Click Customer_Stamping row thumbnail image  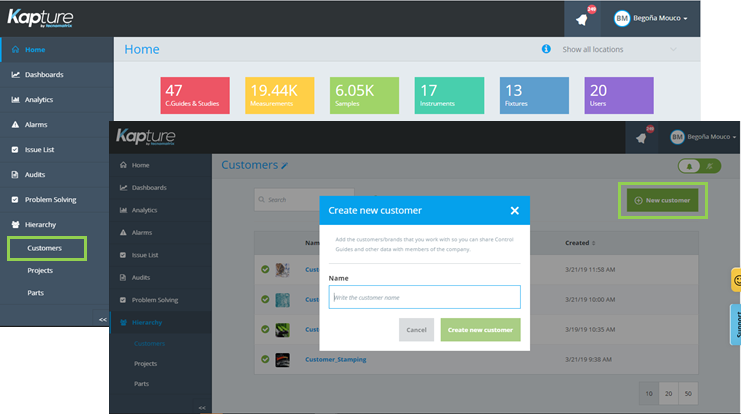[x=283, y=360]
